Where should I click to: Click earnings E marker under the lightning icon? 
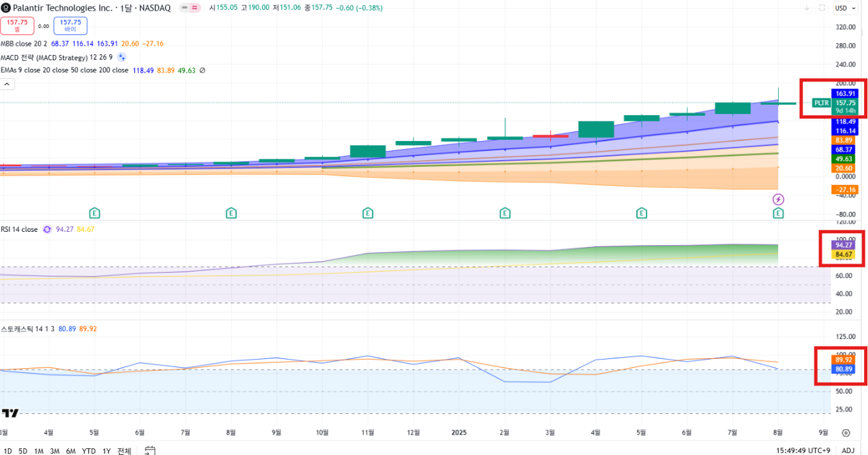pyautogui.click(x=779, y=213)
